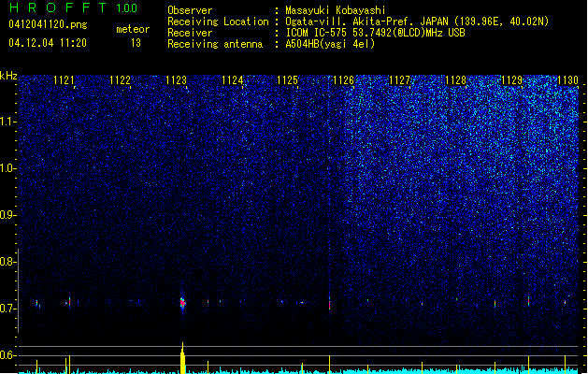Click the 1121 time axis marker
This screenshot has width=588, height=374.
click(64, 80)
